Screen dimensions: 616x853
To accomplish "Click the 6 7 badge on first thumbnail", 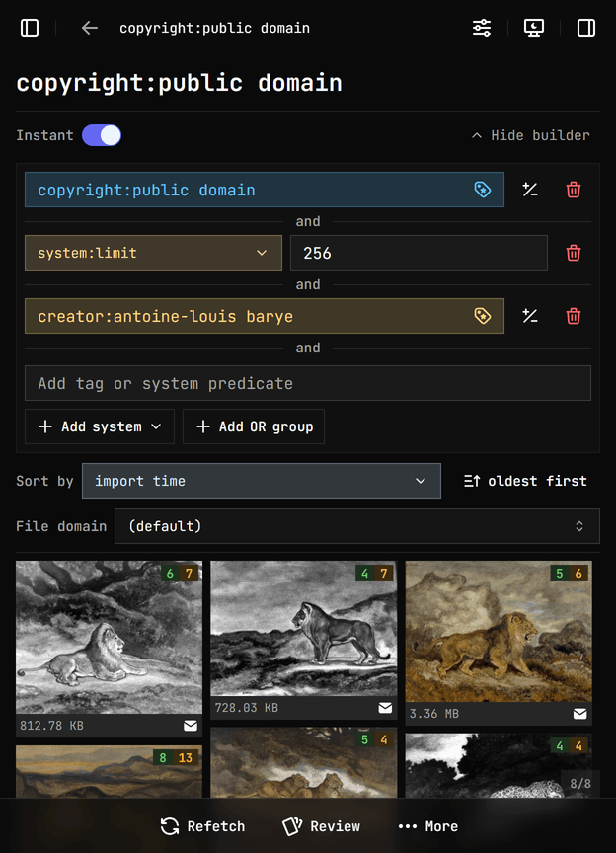I will click(180, 573).
